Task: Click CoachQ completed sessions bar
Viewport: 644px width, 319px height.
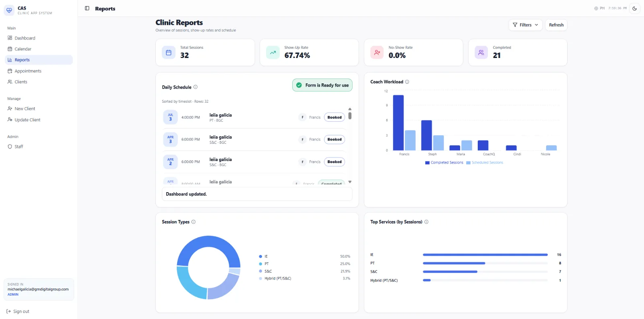Action: 483,145
